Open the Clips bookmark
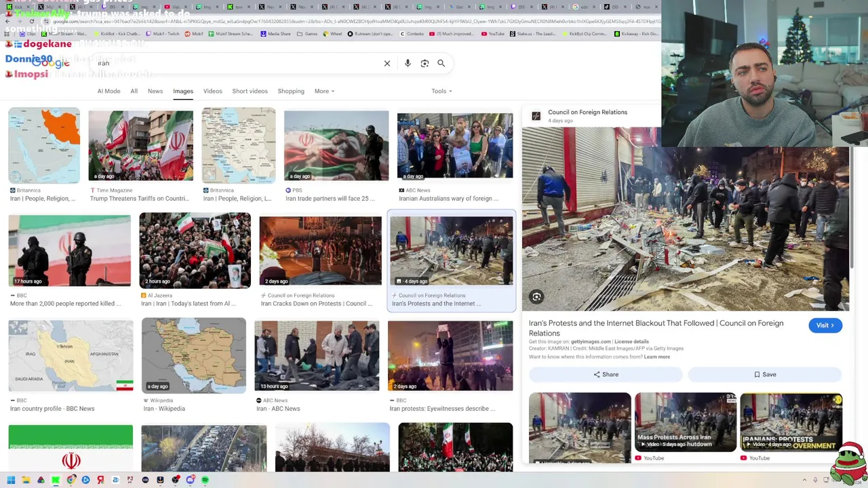 (x=28, y=34)
